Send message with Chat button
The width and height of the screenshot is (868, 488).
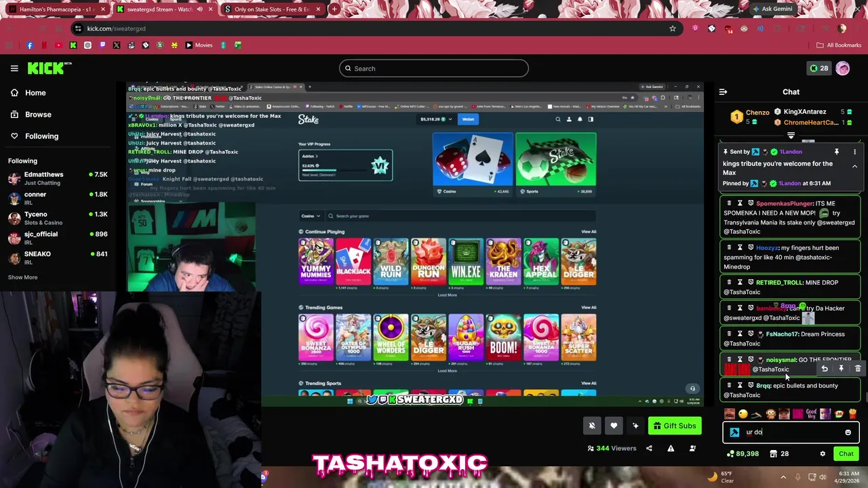846,454
